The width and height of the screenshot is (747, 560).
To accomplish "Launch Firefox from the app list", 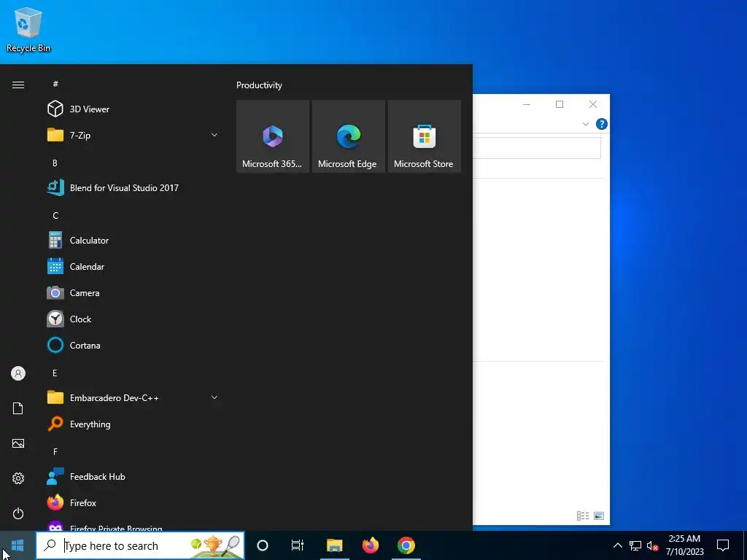I will (133, 503).
